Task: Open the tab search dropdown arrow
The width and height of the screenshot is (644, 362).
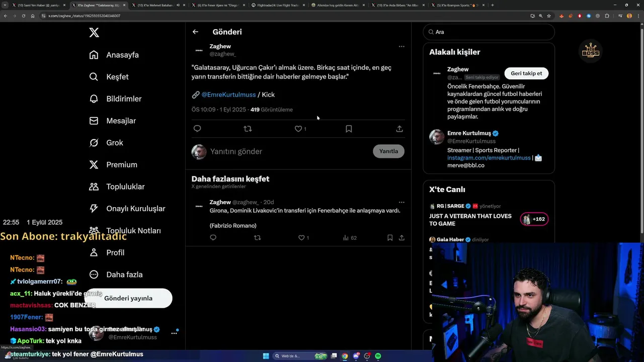Action: point(5,5)
